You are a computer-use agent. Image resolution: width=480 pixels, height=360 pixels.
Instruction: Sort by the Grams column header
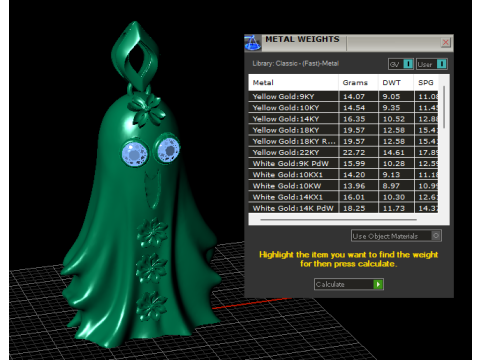(x=358, y=83)
